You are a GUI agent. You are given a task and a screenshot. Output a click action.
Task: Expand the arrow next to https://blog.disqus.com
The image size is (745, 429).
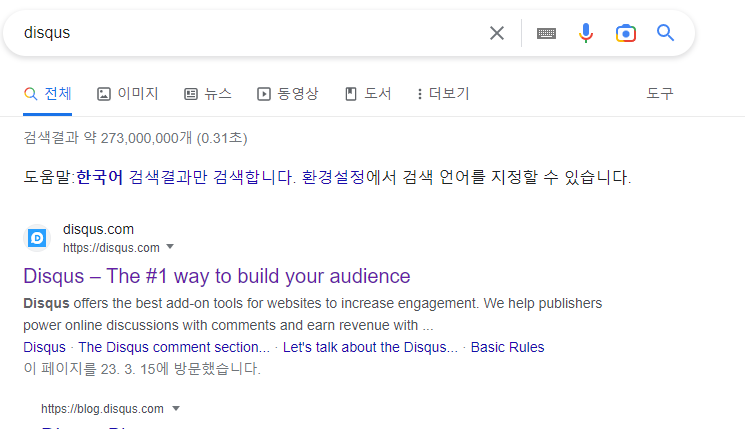(176, 409)
